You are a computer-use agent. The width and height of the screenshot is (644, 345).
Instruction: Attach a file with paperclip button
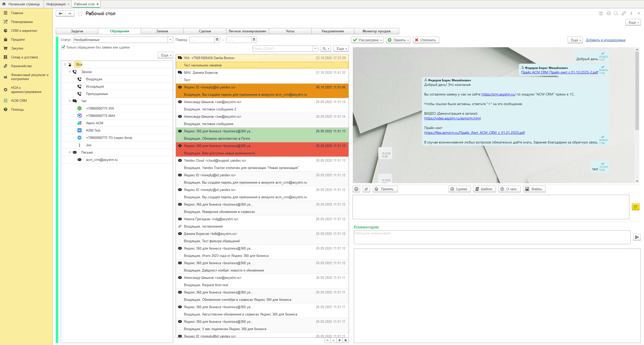click(x=366, y=189)
